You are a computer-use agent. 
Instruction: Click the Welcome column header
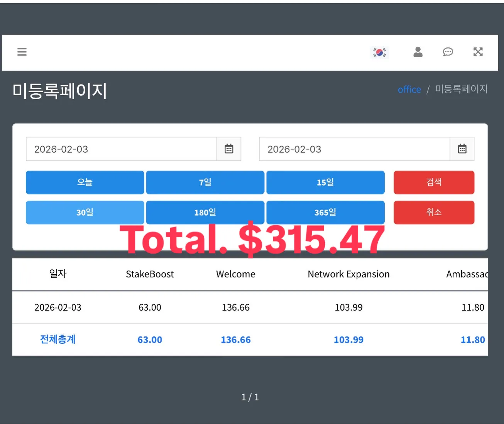click(236, 274)
